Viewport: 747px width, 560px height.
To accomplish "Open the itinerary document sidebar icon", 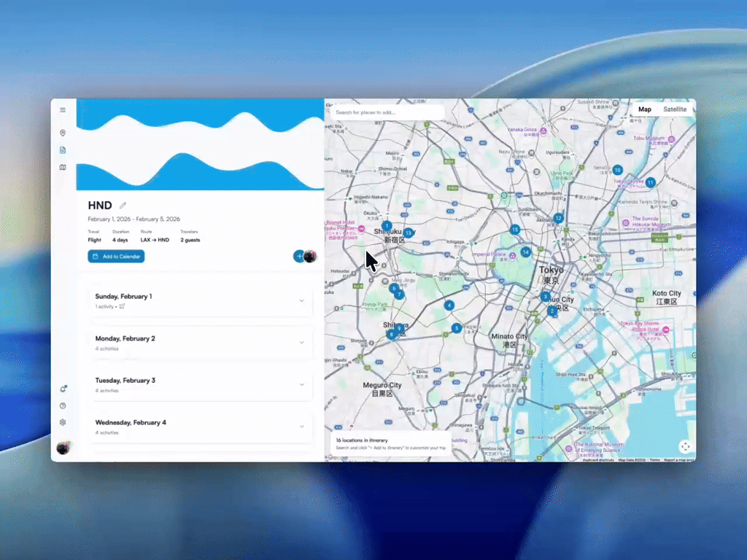I will (63, 150).
